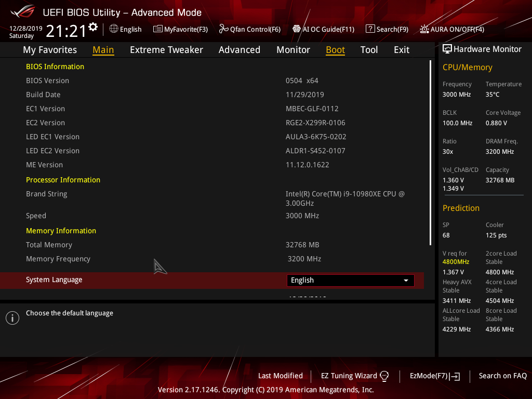This screenshot has height=399, width=532.
Task: Click the Intel Core i9-10980XE brand string
Action: point(345,198)
